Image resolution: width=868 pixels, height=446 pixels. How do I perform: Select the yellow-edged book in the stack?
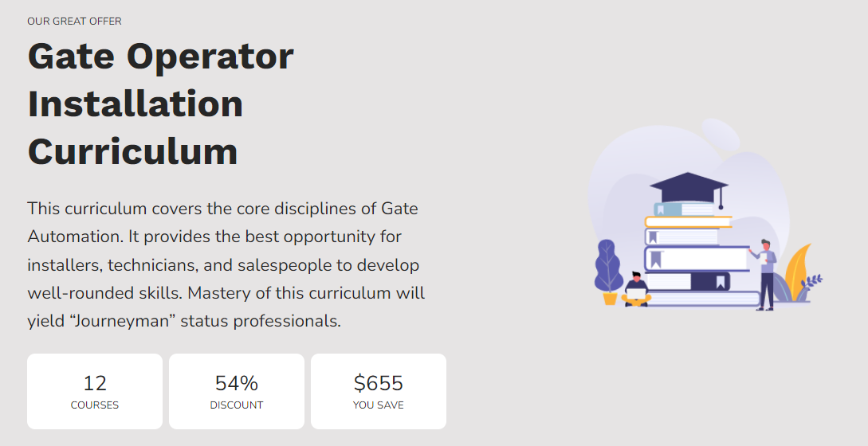(x=688, y=222)
